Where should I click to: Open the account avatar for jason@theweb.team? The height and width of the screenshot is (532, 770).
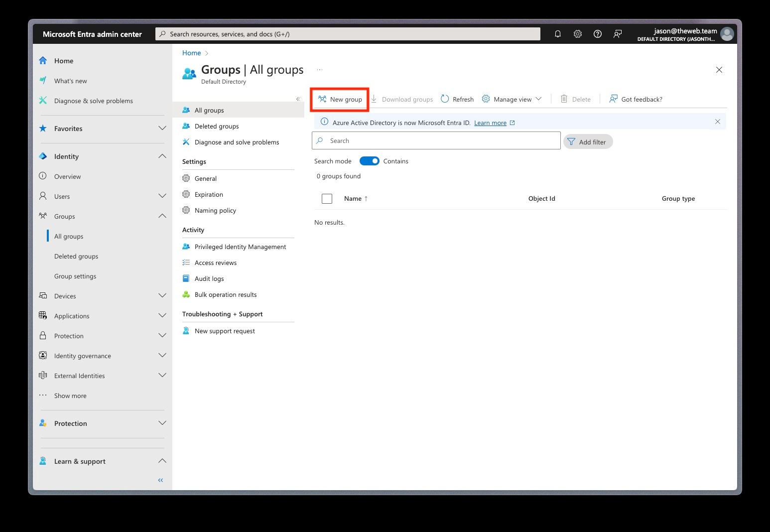[x=727, y=34]
